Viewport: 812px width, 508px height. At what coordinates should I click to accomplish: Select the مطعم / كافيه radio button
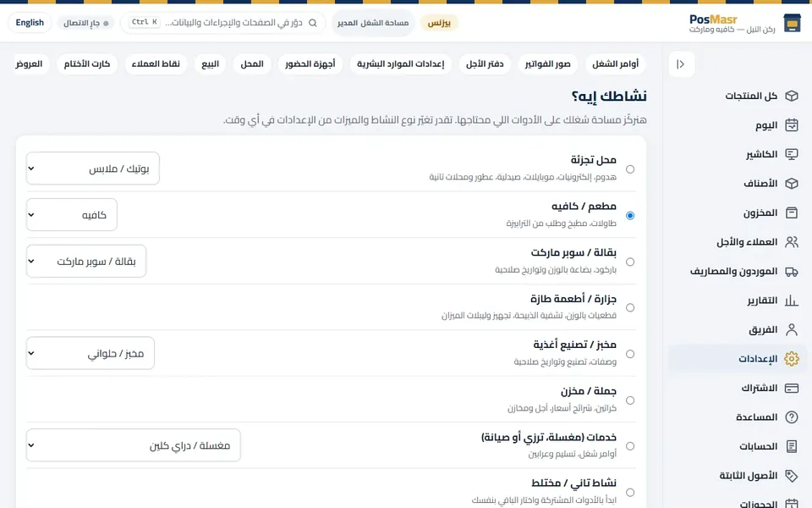point(630,216)
